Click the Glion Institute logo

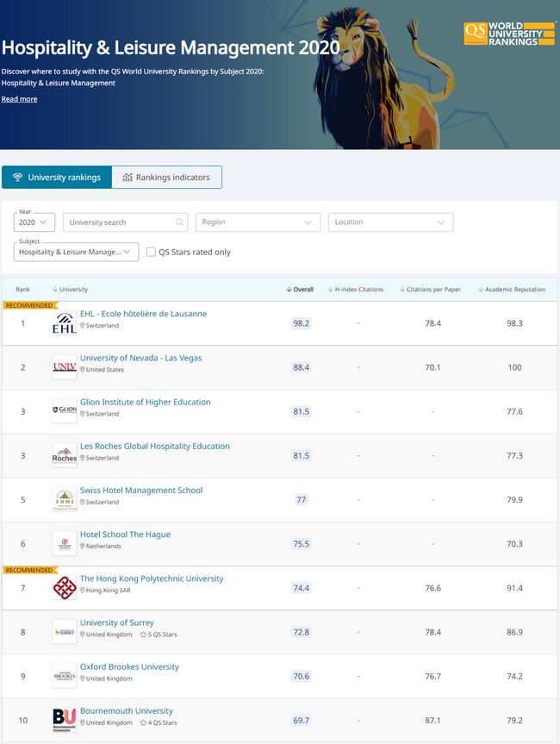click(65, 411)
